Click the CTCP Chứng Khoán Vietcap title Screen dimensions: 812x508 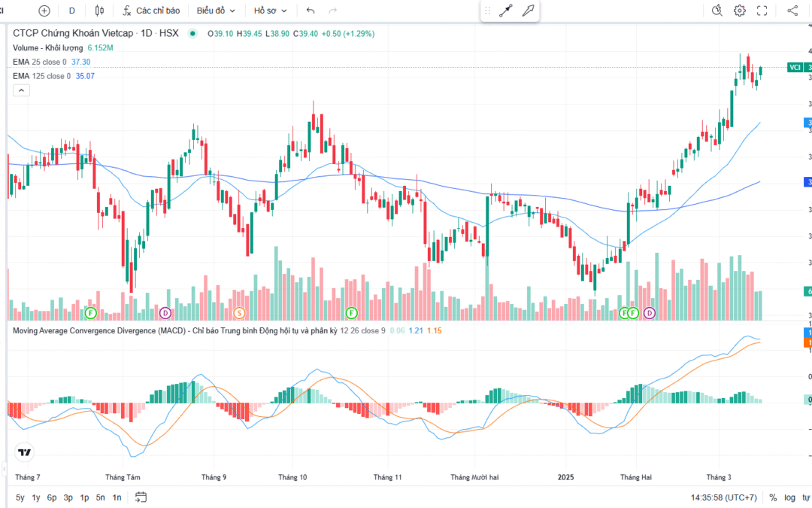(73, 33)
